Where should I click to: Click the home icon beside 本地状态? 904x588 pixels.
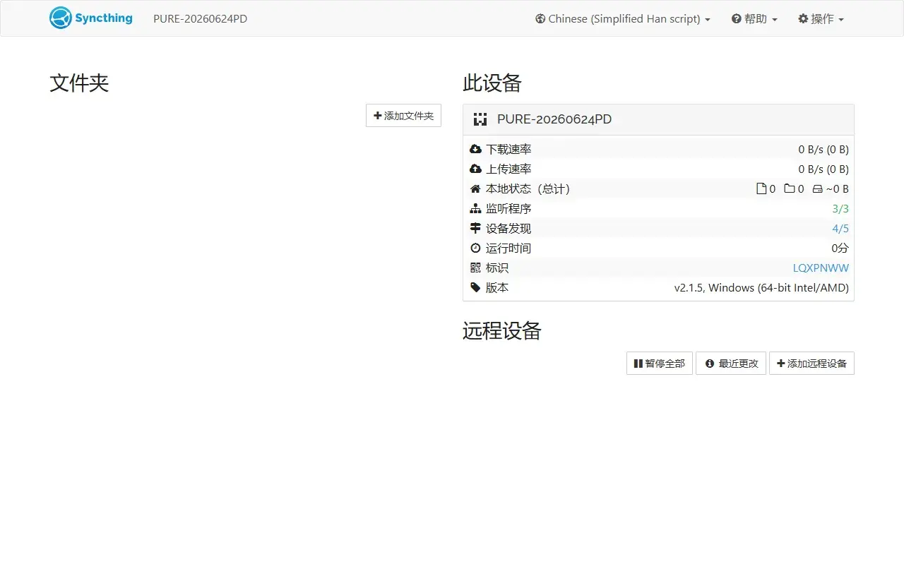pos(475,189)
